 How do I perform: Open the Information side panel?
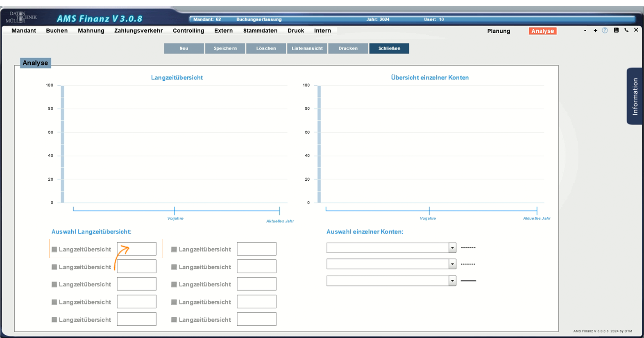pyautogui.click(x=635, y=96)
